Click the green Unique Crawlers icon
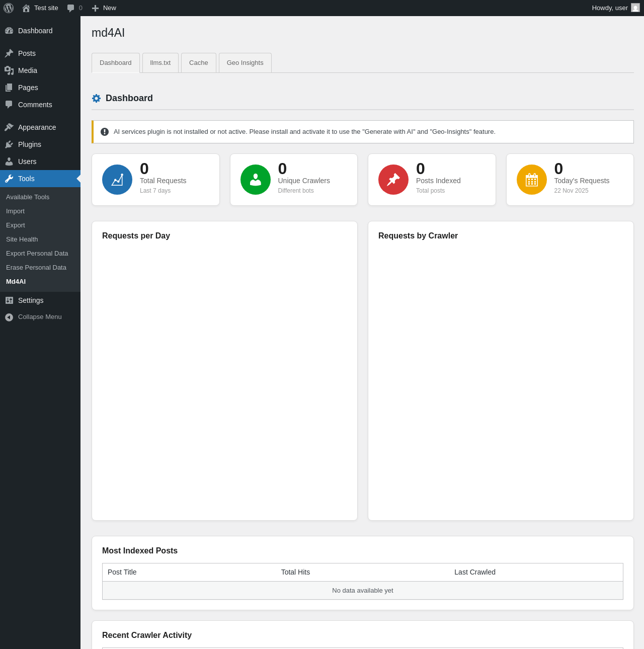Screen dimensions: 644x649 tap(256, 180)
